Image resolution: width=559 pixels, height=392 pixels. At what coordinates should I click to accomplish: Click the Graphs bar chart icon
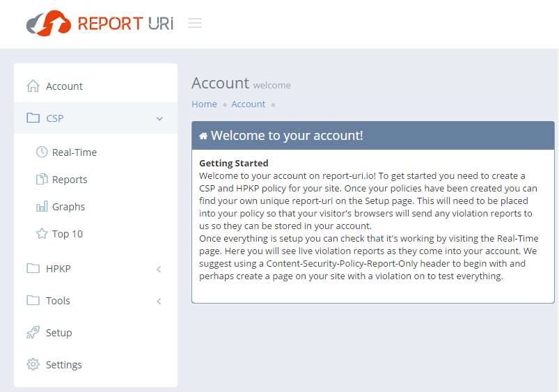click(42, 207)
